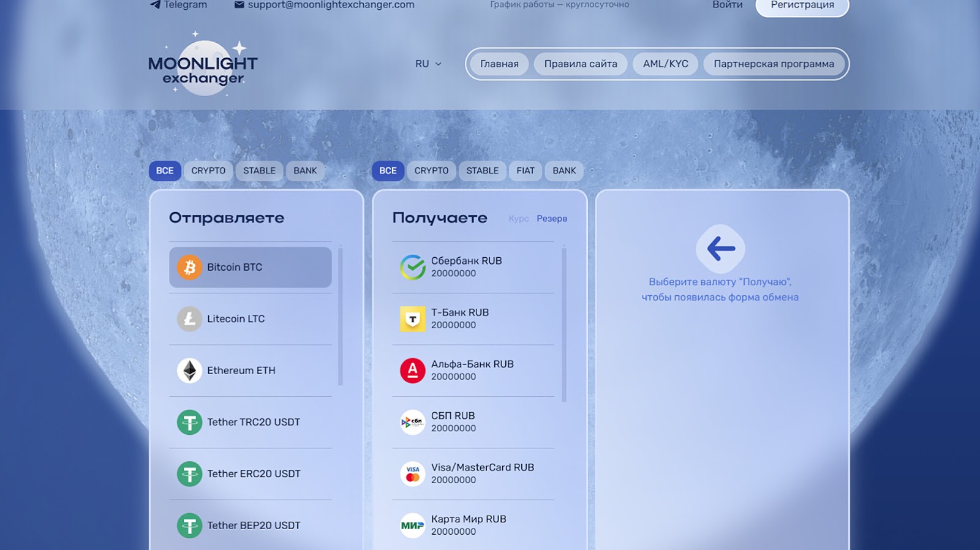Select Bitcoin BTC label
Viewport: 980px width, 550px height.
coord(235,267)
